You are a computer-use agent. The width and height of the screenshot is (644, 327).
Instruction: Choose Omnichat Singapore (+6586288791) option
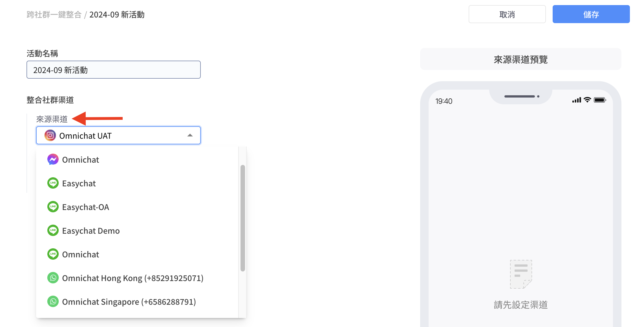coord(129,302)
